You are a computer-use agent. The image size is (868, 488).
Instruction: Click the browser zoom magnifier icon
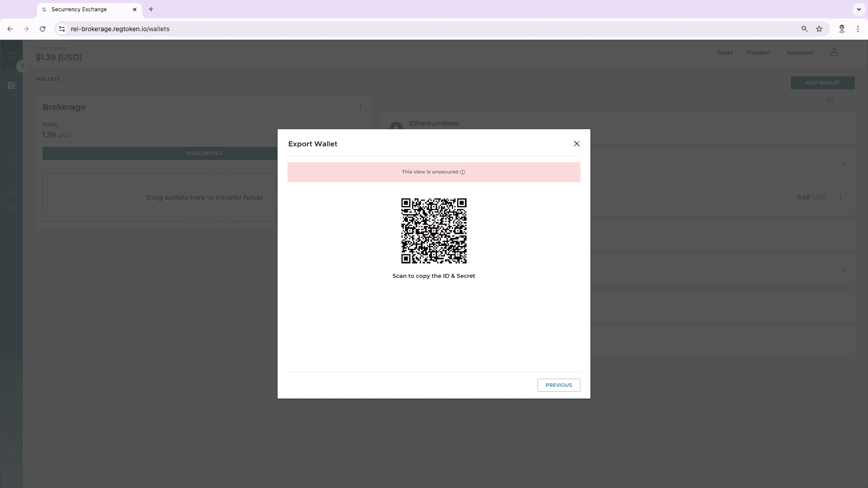(804, 29)
